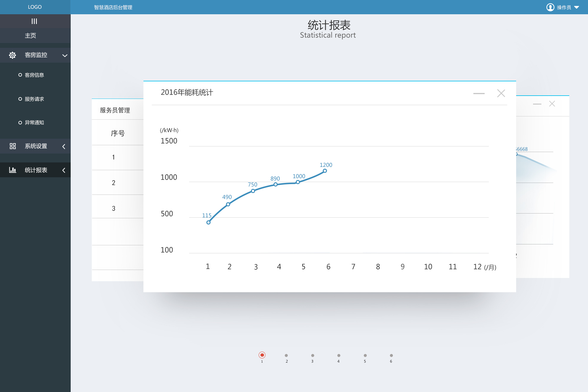This screenshot has width=588, height=392.
Task: Click the 智慧酒店后台管理 title link
Action: tap(113, 7)
